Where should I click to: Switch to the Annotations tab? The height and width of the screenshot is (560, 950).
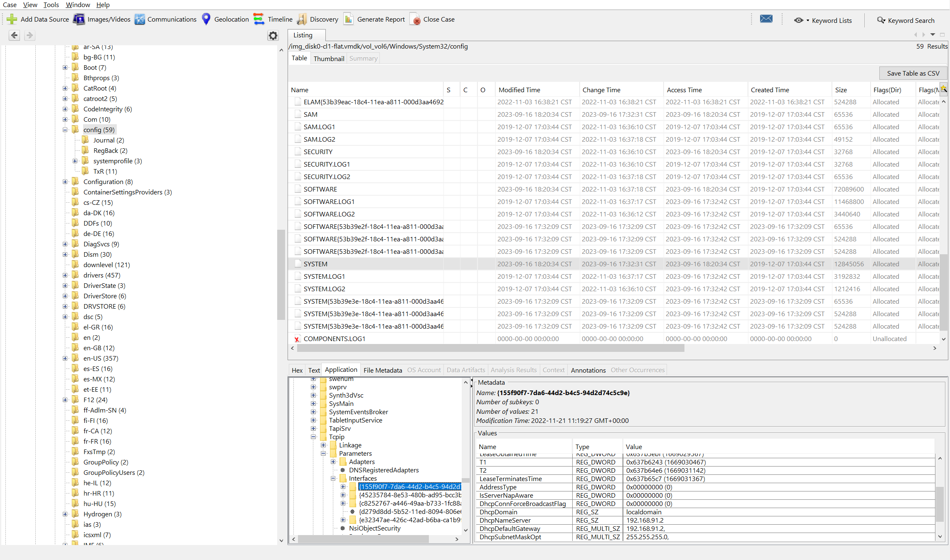point(588,370)
